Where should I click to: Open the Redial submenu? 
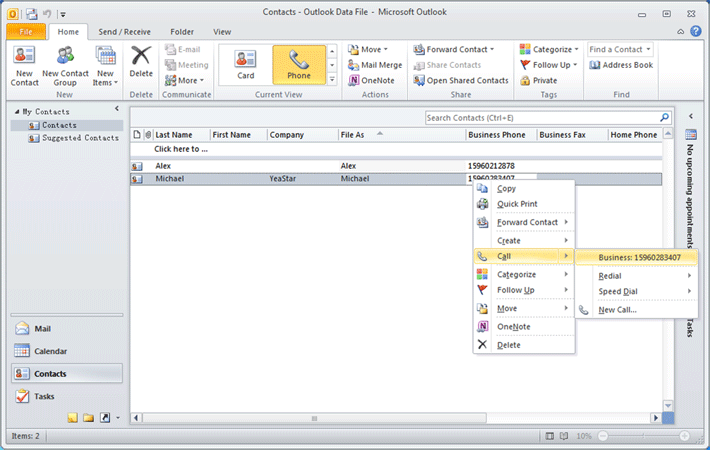(637, 276)
